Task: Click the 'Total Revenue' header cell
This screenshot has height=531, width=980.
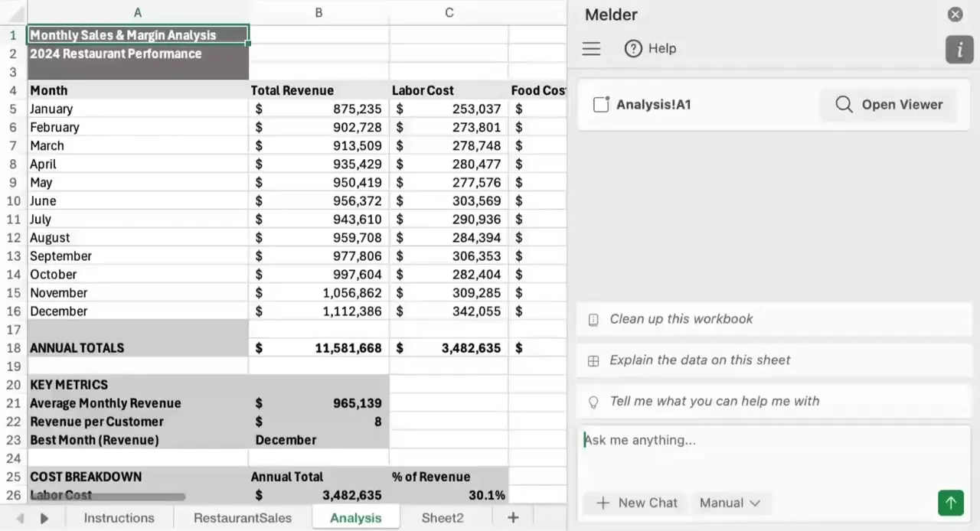Action: (x=318, y=90)
